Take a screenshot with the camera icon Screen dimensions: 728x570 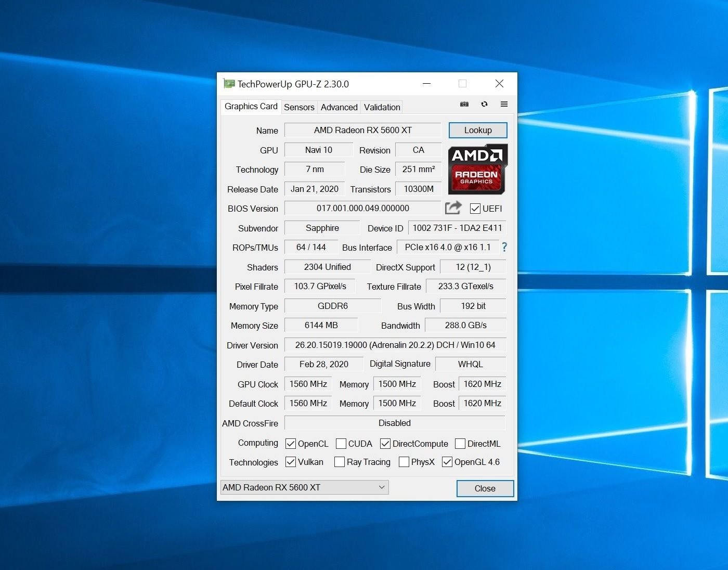click(464, 105)
